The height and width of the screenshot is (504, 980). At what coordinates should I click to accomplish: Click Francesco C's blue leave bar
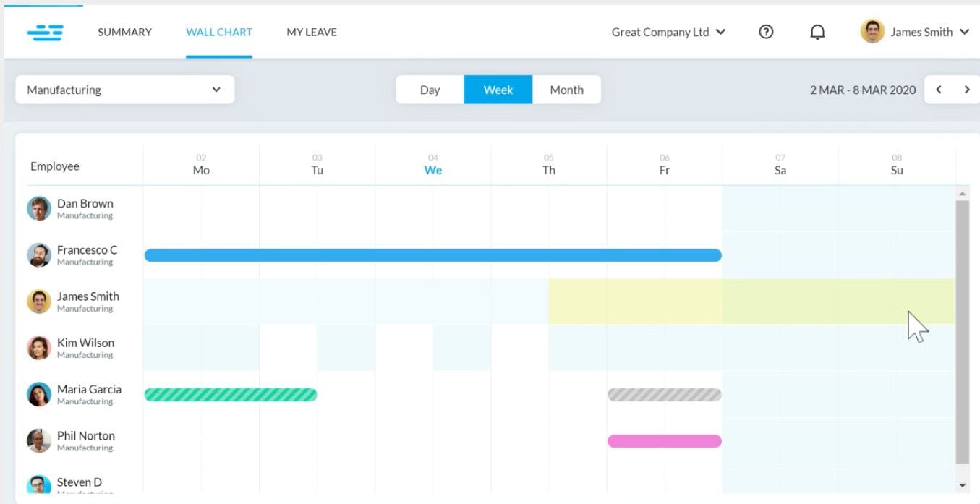[x=433, y=255]
